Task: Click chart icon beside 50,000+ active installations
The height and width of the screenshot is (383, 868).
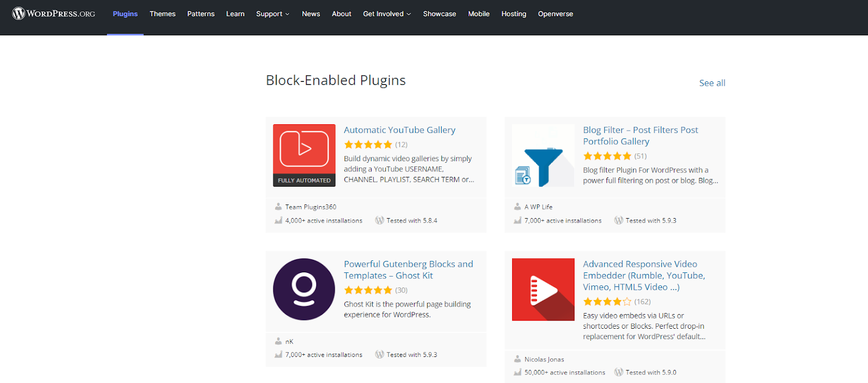Action: coord(518,372)
